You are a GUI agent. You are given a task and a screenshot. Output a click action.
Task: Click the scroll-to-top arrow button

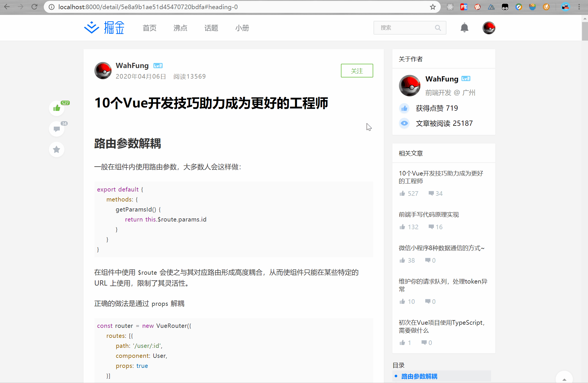point(564,377)
